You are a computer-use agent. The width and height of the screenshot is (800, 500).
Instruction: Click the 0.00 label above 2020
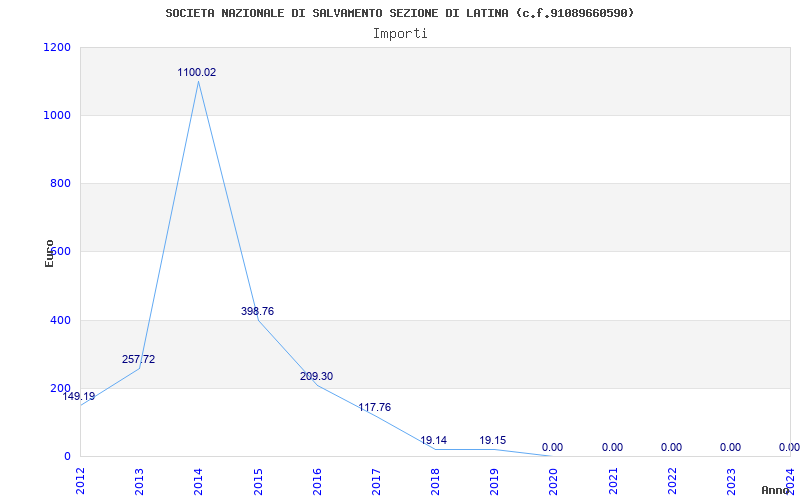coord(552,447)
